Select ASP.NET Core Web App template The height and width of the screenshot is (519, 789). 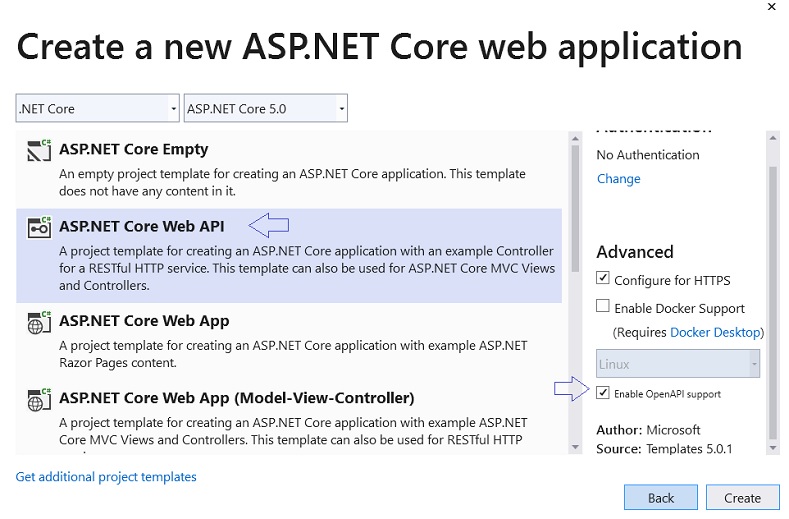tap(289, 341)
